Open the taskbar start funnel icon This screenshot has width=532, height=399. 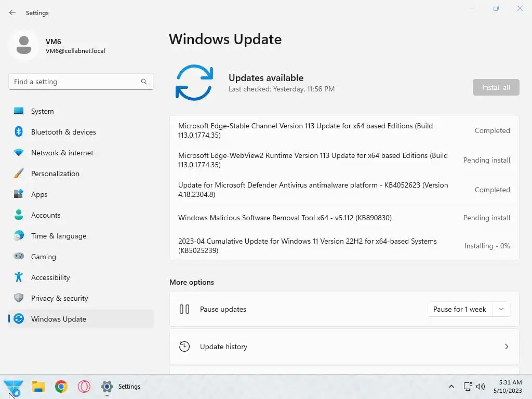pyautogui.click(x=14, y=388)
